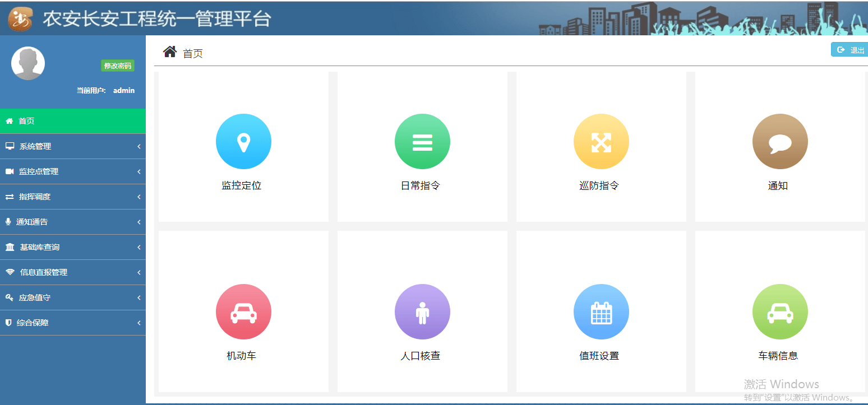This screenshot has height=405, width=868.
Task: Expand the 综合保障 chevron arrow
Action: click(138, 323)
